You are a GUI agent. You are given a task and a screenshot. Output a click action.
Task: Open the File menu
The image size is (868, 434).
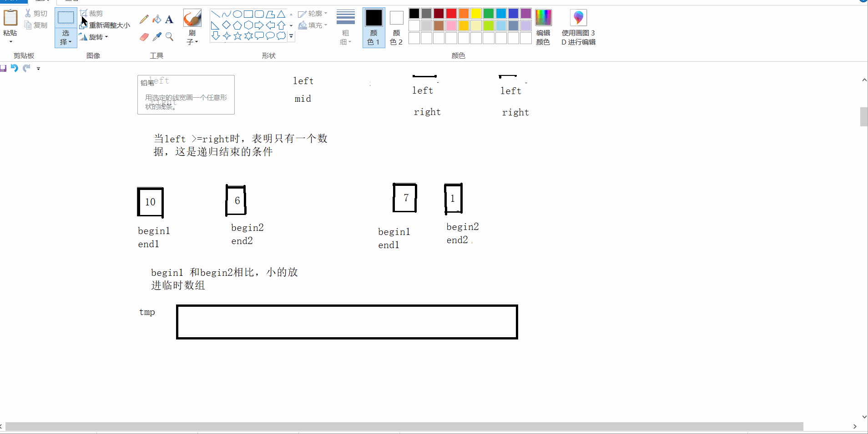coord(14,1)
